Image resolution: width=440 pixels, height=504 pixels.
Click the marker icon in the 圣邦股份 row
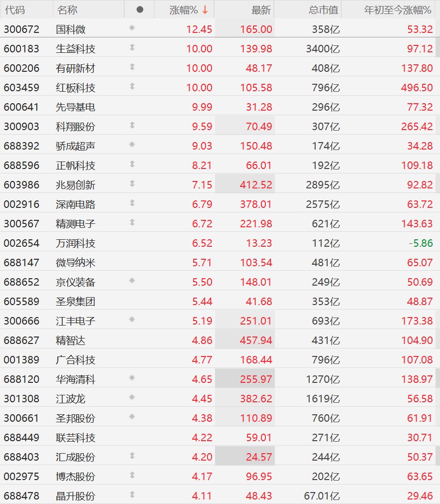(x=132, y=417)
